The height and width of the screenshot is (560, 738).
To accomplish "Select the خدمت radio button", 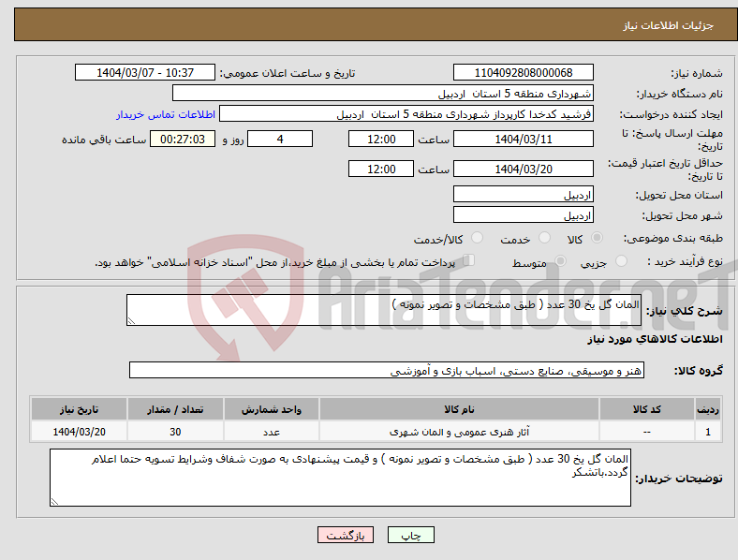I will pyautogui.click(x=544, y=238).
